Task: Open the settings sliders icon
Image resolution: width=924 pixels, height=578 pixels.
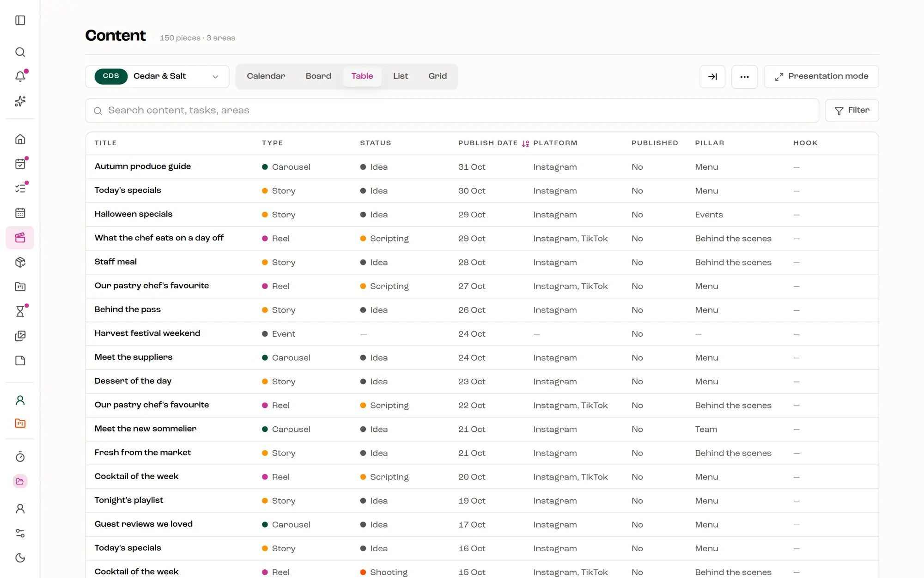Action: coord(20,533)
